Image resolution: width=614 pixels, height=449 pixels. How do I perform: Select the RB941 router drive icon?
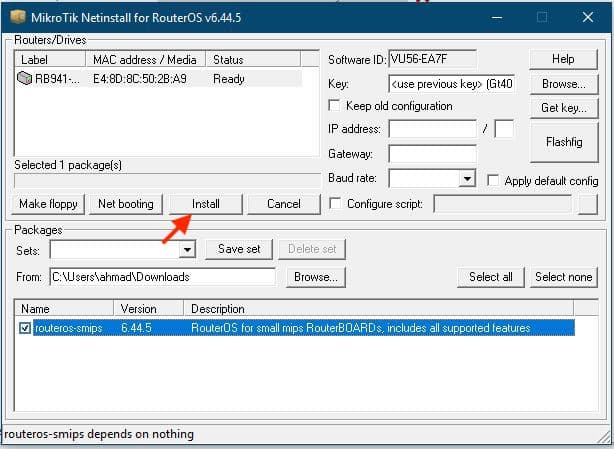(24, 78)
